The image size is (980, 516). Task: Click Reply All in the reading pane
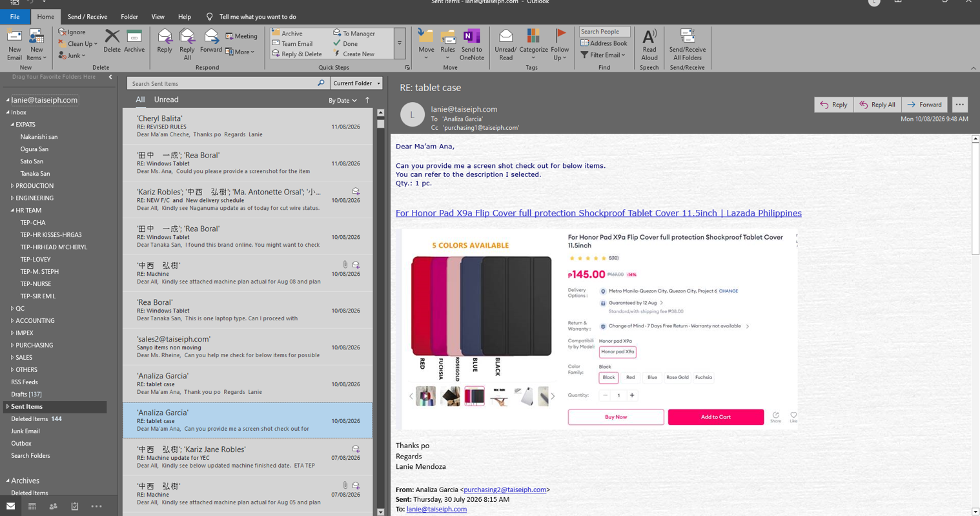pos(877,105)
